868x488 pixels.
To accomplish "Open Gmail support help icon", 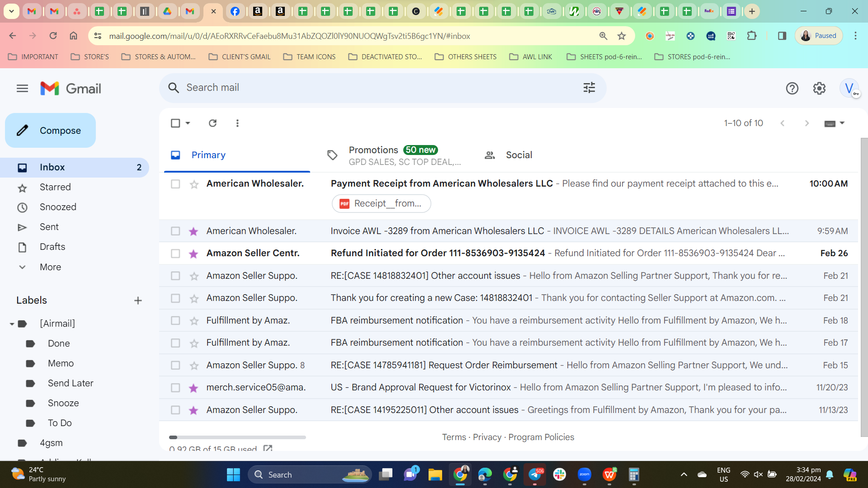I will pos(792,89).
